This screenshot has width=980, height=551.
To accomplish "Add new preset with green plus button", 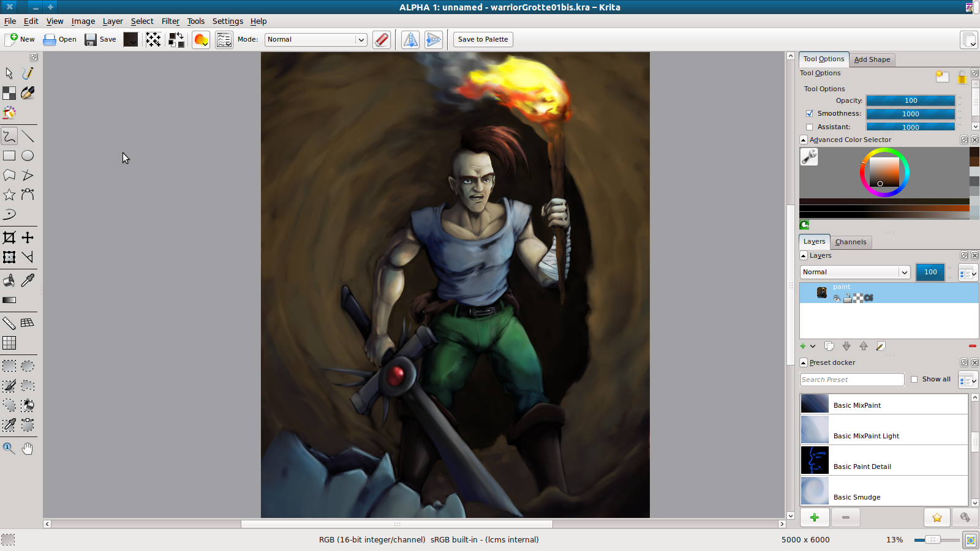I will coord(815,518).
